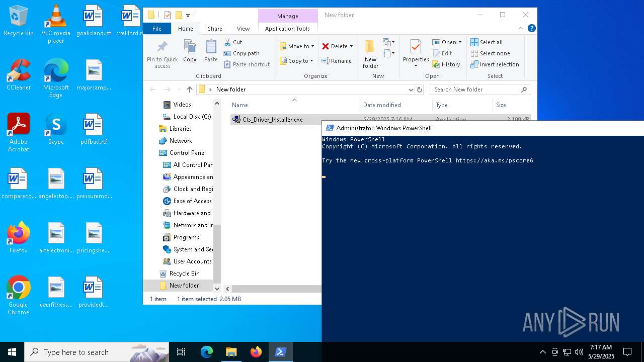
Task: Open CCleaner desktop shortcut
Action: (x=19, y=75)
